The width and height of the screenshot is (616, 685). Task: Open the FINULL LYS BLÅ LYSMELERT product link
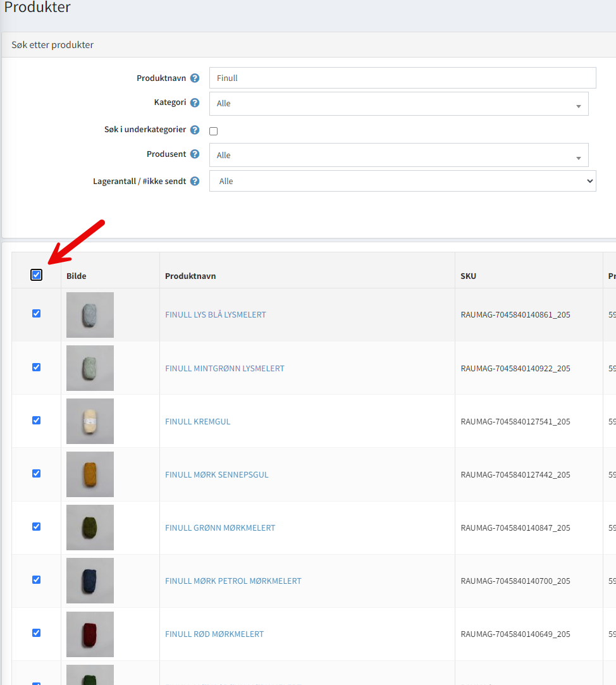(215, 315)
